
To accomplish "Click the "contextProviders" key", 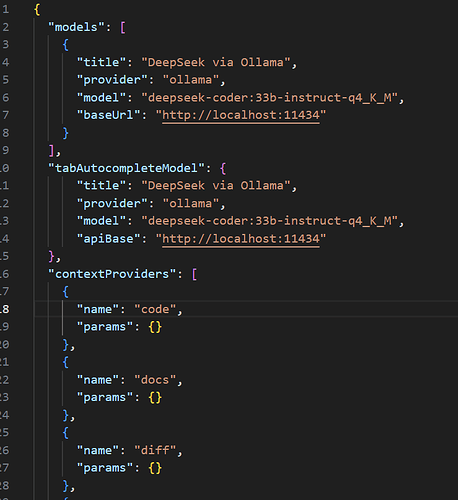I will pos(112,274).
